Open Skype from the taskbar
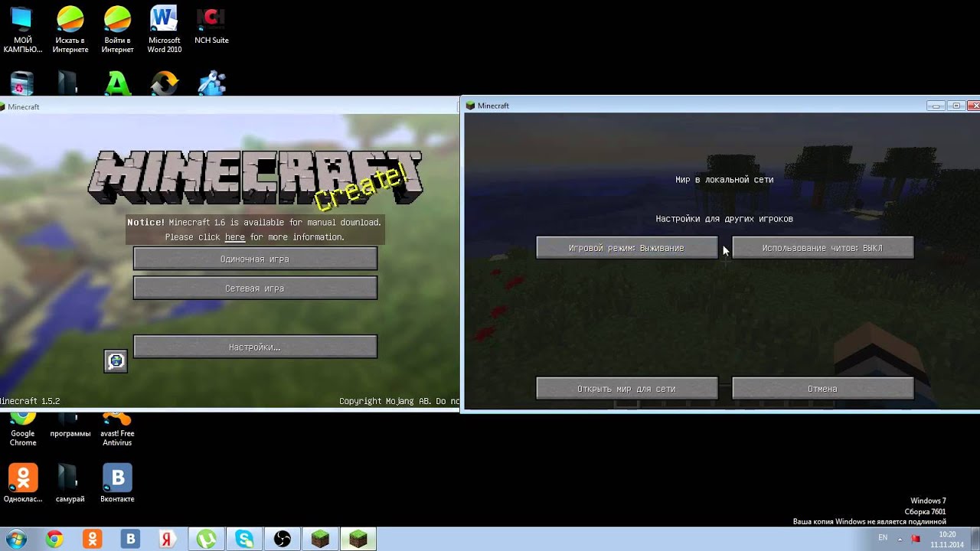Image resolution: width=980 pixels, height=551 pixels. pyautogui.click(x=245, y=540)
